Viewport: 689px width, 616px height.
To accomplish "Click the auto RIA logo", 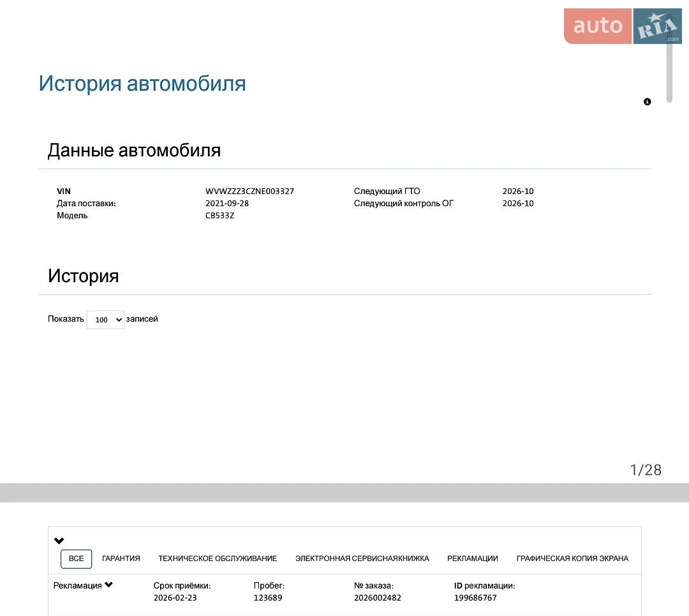I will [x=623, y=26].
